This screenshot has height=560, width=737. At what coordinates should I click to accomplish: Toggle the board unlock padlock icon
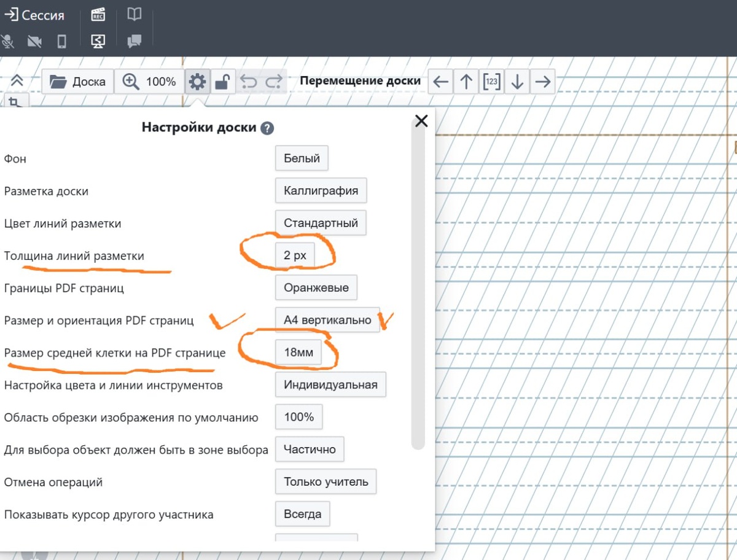pyautogui.click(x=222, y=81)
